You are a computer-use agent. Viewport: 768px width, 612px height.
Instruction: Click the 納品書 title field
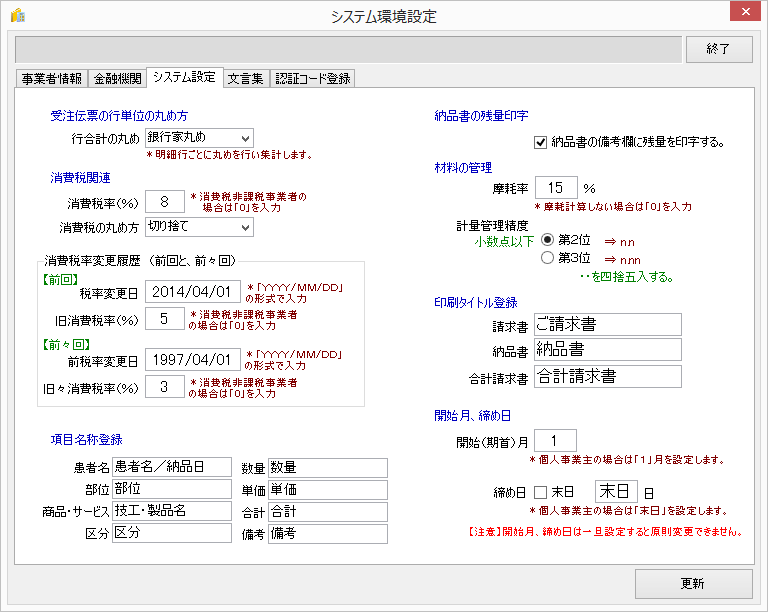click(608, 350)
